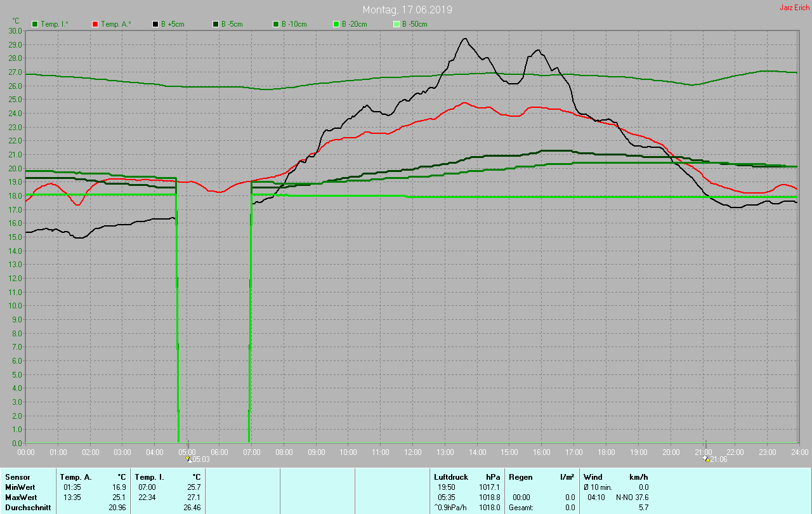Click the "MinWert" row header
812x514 pixels.
(20, 487)
